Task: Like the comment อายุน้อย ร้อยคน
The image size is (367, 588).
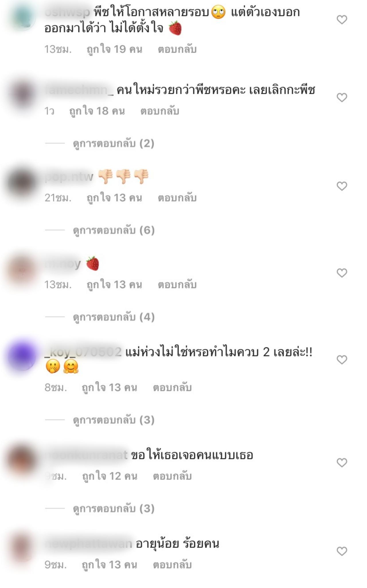Action: click(342, 551)
